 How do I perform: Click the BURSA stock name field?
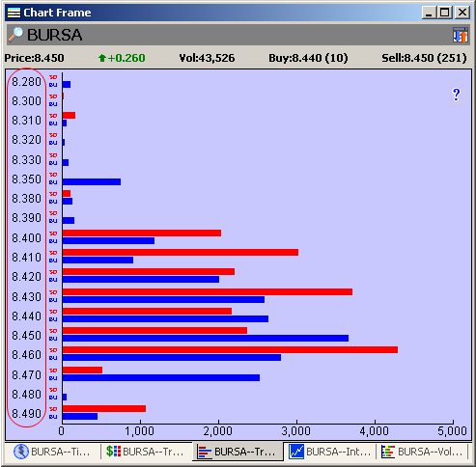coord(54,35)
